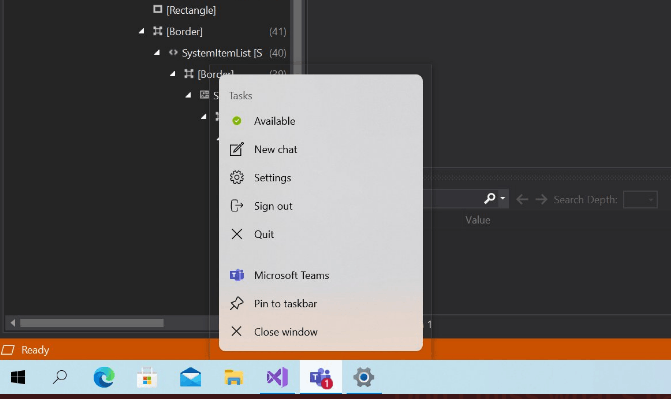The width and height of the screenshot is (671, 399).
Task: Open search options dropdown arrow
Action: click(503, 199)
